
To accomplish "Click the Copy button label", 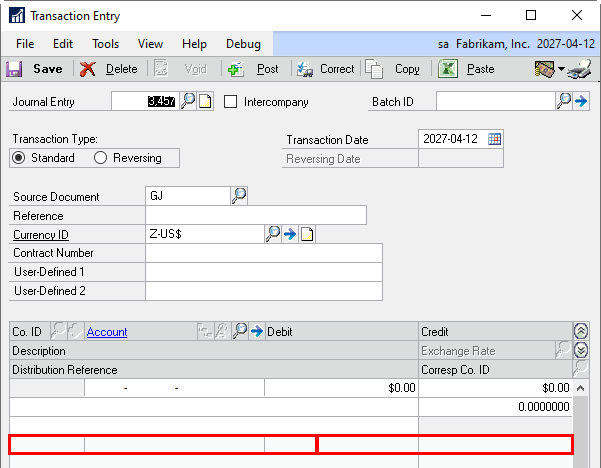I will click(x=407, y=69).
